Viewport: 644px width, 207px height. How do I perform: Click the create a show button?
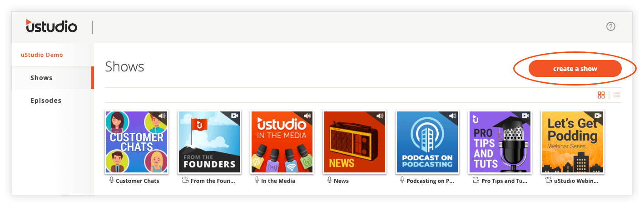(575, 69)
